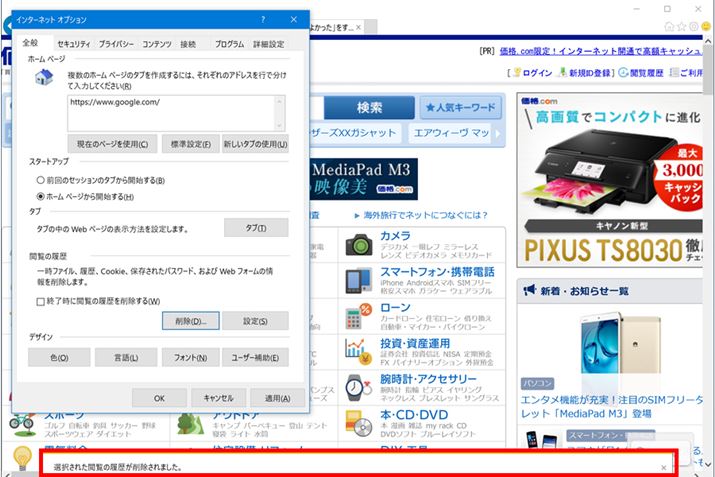Viewport: 715px width, 477px height.
Task: Switch to プライバシー tab
Action: click(x=116, y=44)
